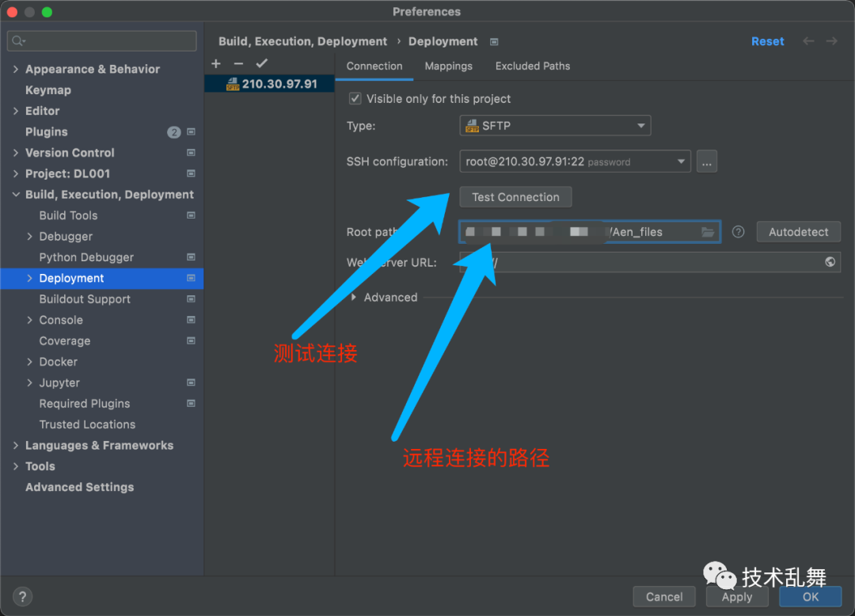
Task: Expand Appearance & Behavior tree node
Action: [16, 69]
